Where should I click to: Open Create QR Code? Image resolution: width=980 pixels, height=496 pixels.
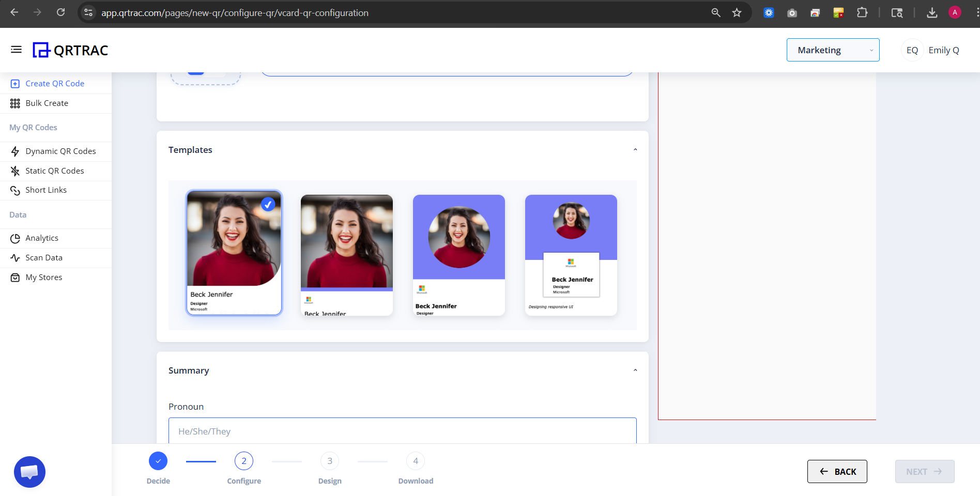(55, 83)
